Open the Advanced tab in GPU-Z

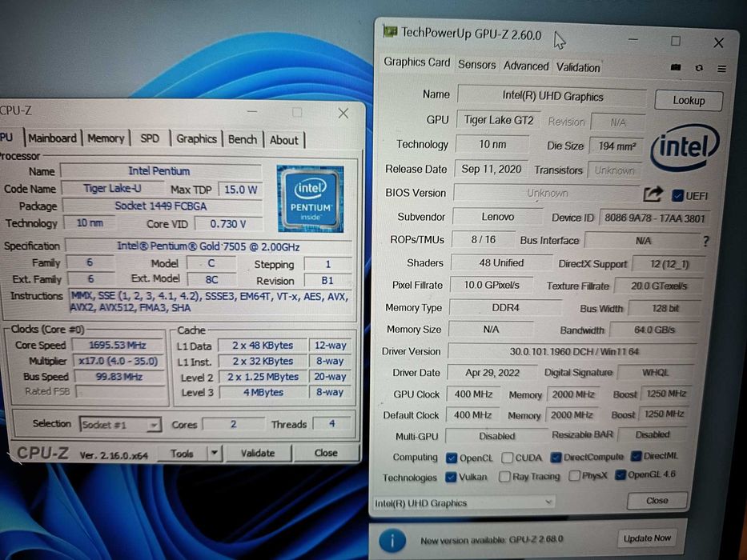(526, 66)
